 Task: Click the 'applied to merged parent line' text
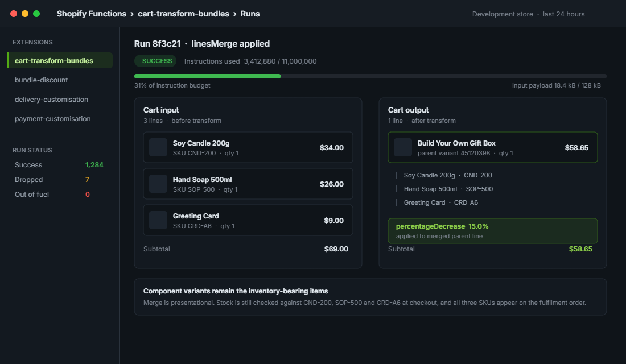pos(439,236)
